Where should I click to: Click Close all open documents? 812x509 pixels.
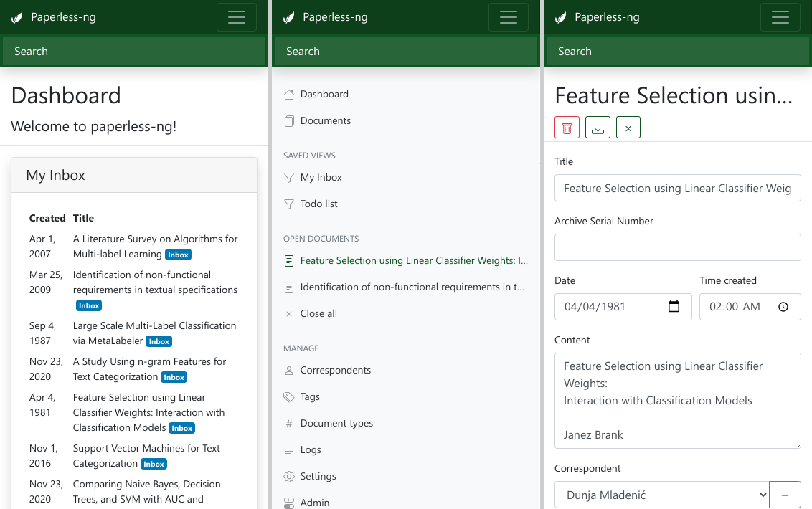[x=318, y=313]
